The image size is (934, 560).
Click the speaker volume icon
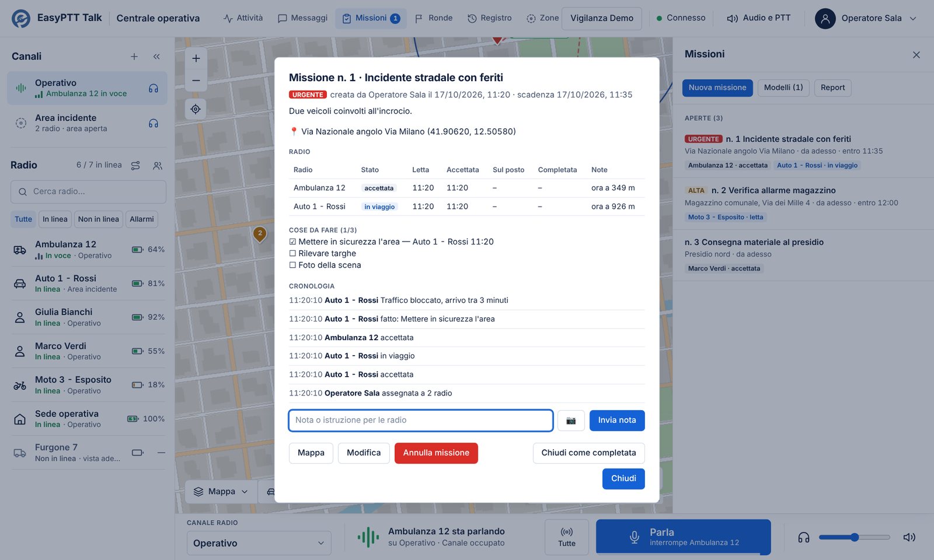click(x=909, y=537)
